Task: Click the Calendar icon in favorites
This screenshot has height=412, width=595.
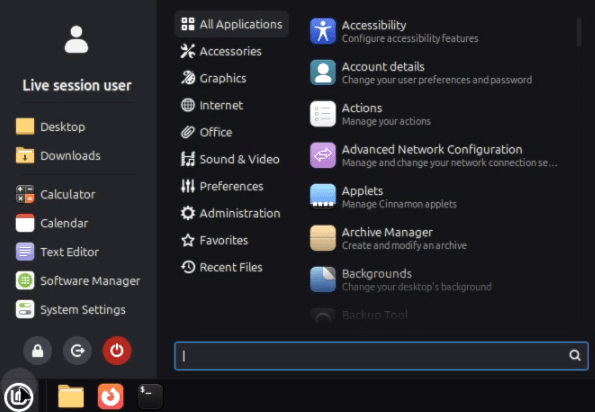Action: click(25, 223)
